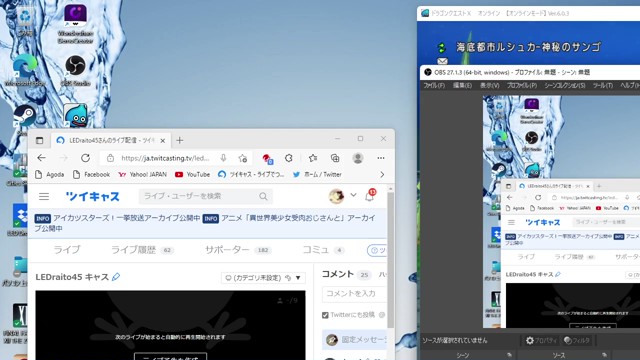Go back in the Edge browser
The image size is (640, 360).
point(42,158)
